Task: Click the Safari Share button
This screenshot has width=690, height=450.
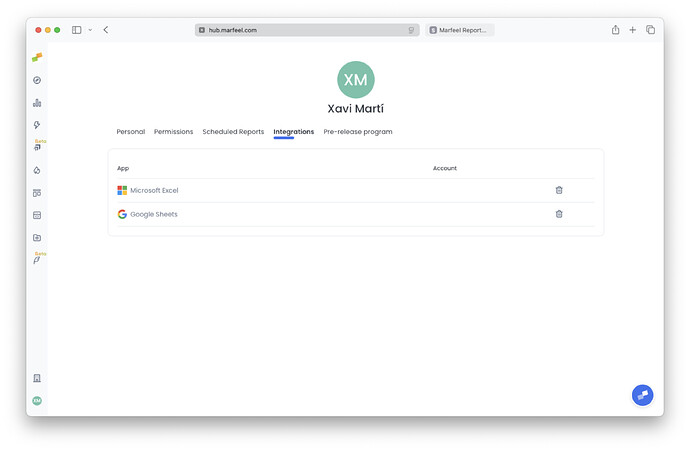Action: [615, 30]
